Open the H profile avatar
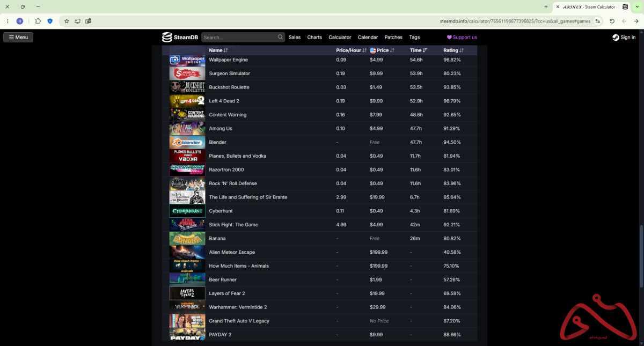Image resolution: width=644 pixels, height=346 pixels. point(20,21)
